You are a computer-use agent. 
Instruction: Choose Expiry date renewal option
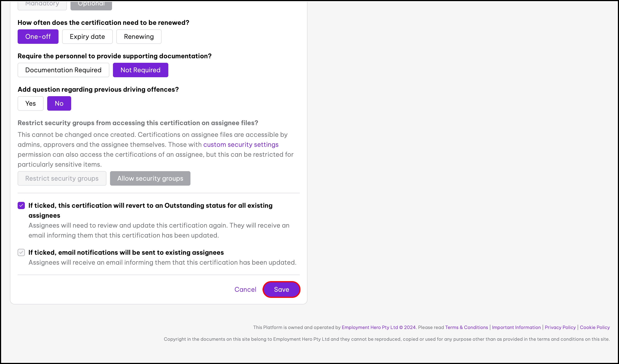point(87,37)
